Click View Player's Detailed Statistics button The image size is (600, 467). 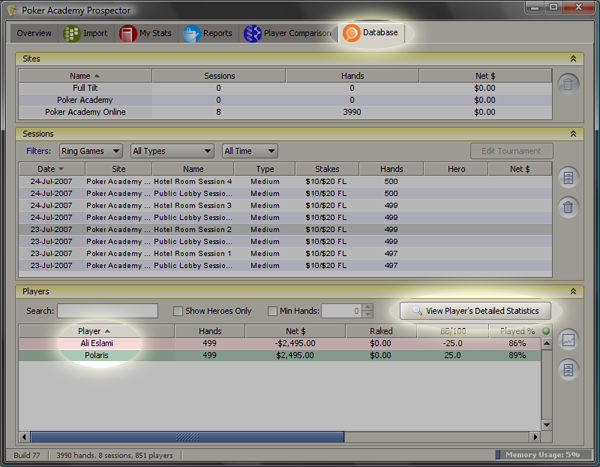[475, 311]
